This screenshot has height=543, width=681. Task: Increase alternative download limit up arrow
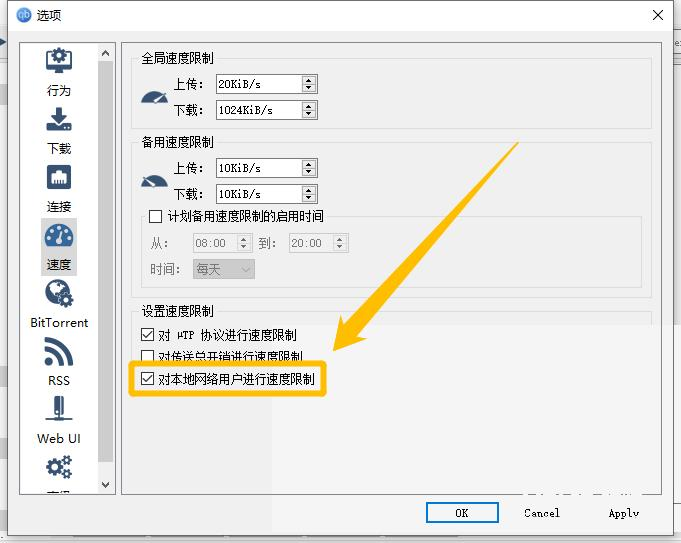308,190
